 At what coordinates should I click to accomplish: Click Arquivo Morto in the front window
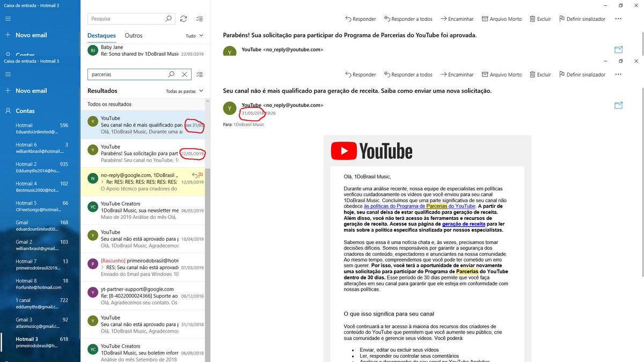coord(501,75)
